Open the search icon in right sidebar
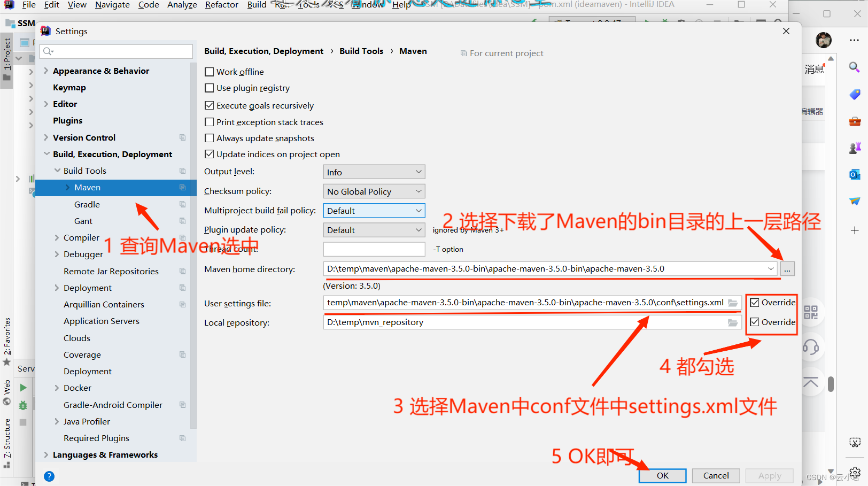This screenshot has width=868, height=486. [x=855, y=67]
